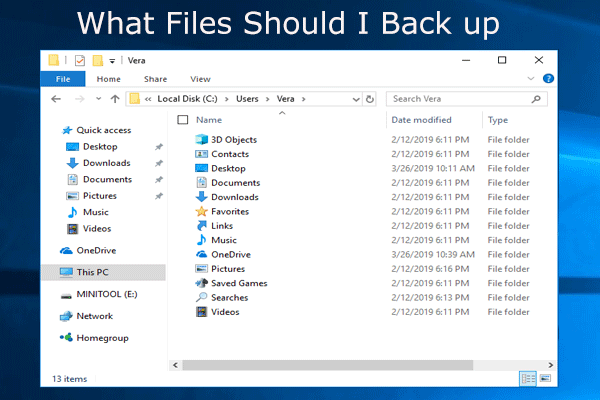Image resolution: width=600 pixels, height=400 pixels.
Task: Toggle the pin next to Downloads
Action: click(159, 163)
